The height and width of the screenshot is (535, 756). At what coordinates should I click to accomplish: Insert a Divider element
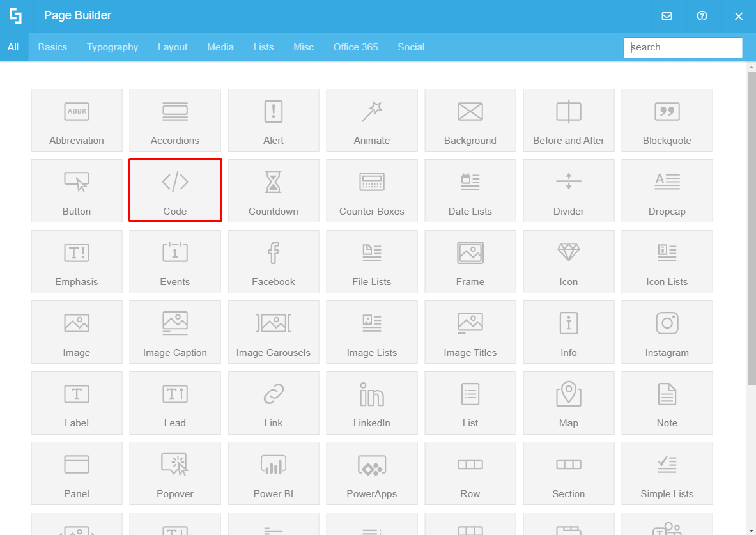point(569,190)
